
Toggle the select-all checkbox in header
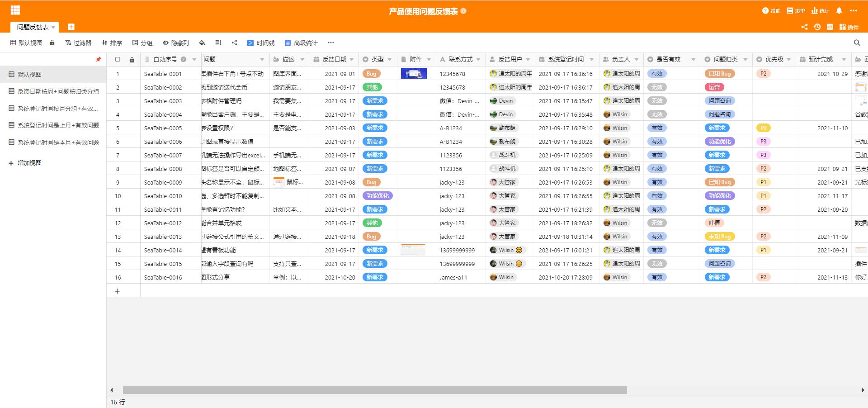[117, 59]
